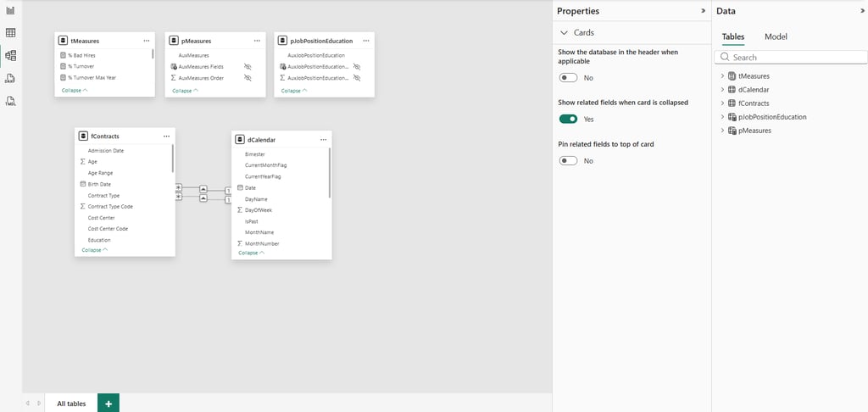
Task: Open Model view in left sidebar
Action: coord(10,55)
